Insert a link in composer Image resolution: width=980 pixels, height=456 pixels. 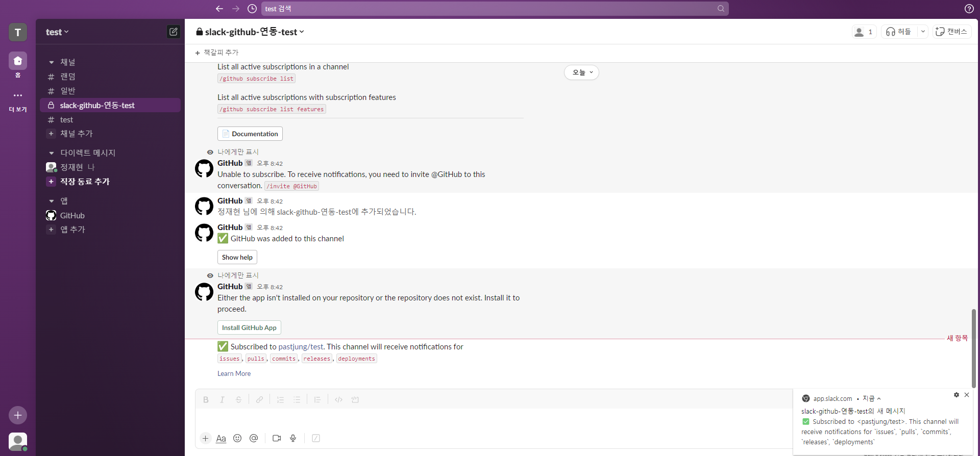click(x=260, y=400)
